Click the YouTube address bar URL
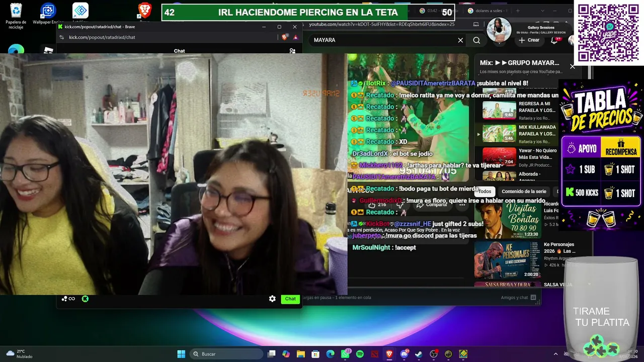 (x=381, y=24)
